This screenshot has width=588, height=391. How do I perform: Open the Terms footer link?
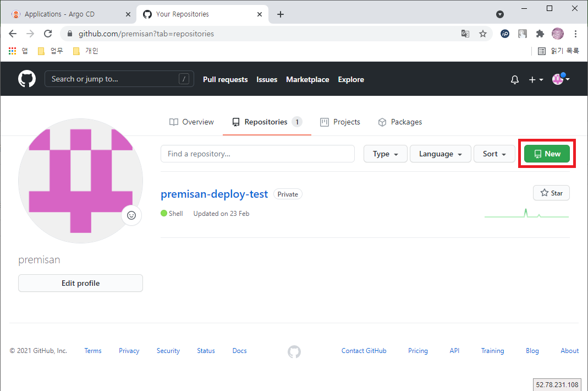pos(93,351)
